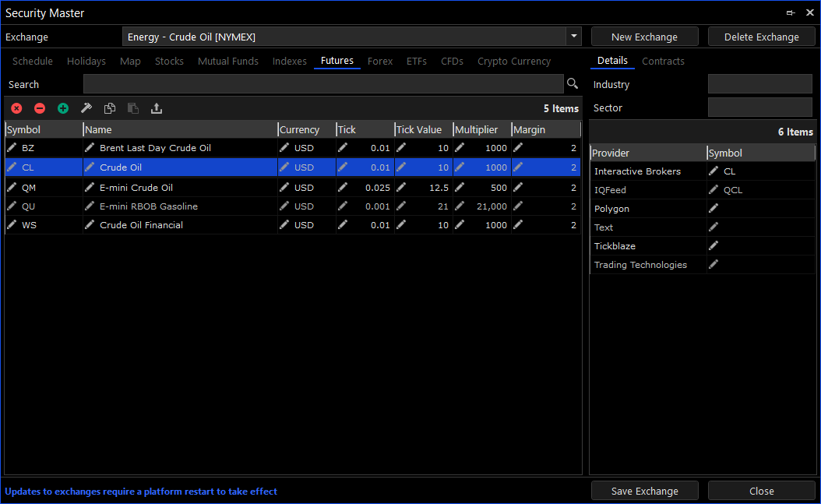The width and height of the screenshot is (821, 504).
Task: Switch to the Schedule tab
Action: coord(33,62)
